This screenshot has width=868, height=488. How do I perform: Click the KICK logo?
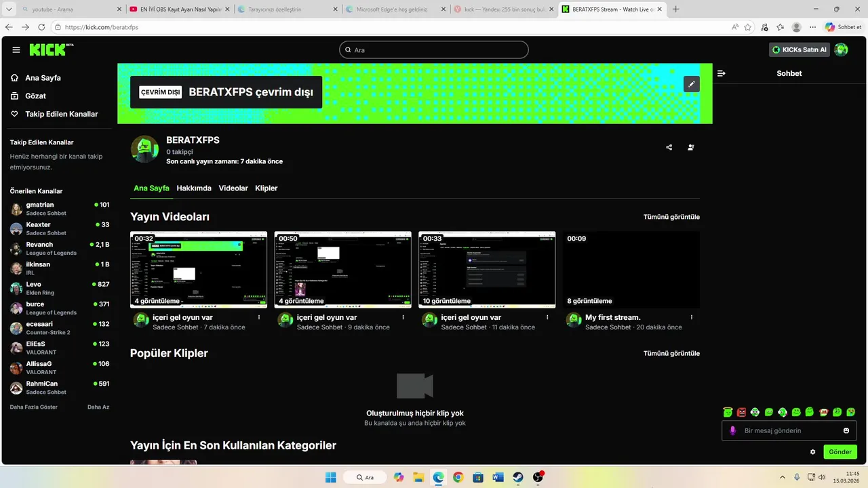tap(51, 49)
